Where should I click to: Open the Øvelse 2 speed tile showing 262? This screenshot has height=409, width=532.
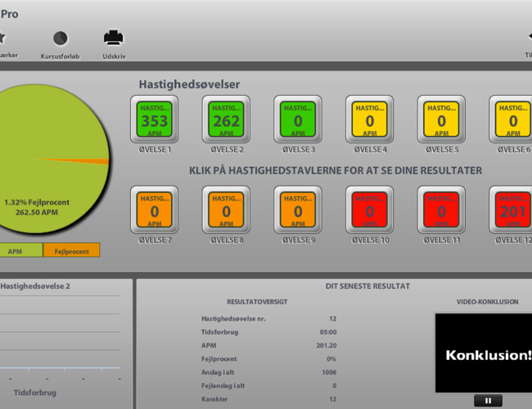point(226,119)
